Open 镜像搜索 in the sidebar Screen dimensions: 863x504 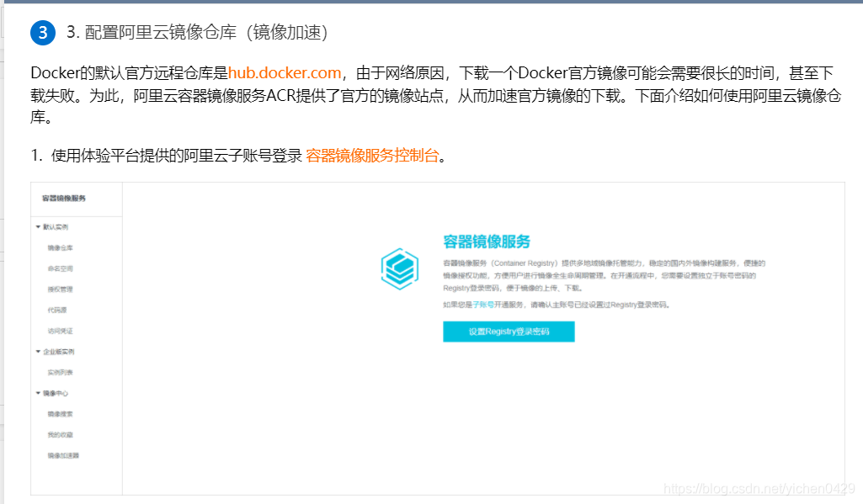pyautogui.click(x=60, y=414)
